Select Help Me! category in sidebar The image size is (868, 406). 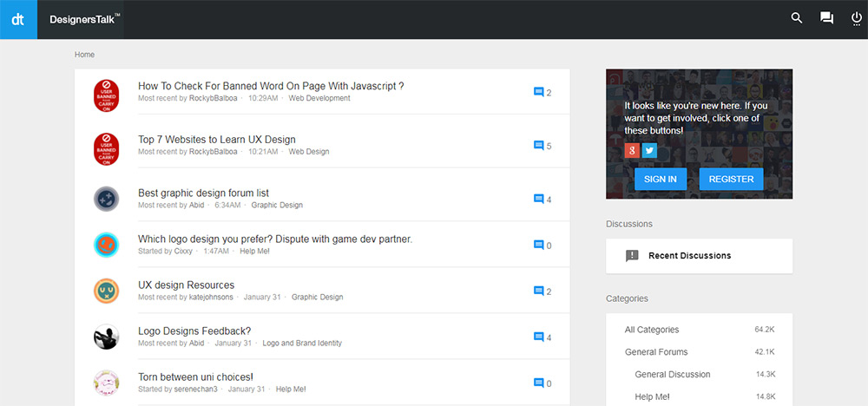click(652, 396)
